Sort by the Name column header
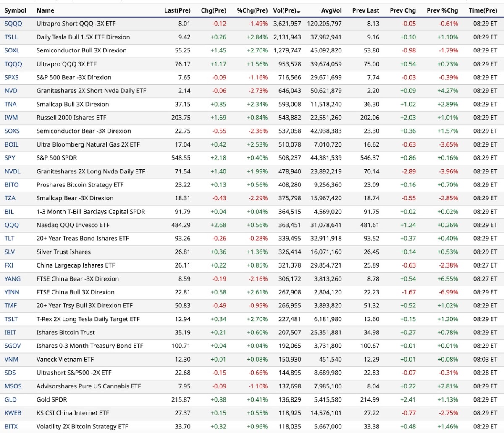This screenshot has height=433, width=504. click(x=45, y=10)
